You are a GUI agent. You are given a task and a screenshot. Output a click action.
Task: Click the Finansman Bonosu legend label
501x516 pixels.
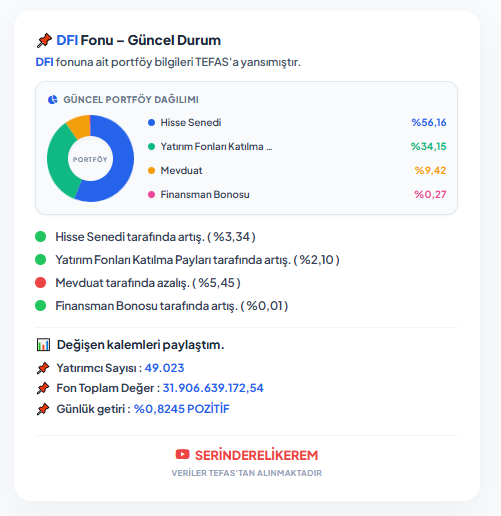click(x=205, y=195)
